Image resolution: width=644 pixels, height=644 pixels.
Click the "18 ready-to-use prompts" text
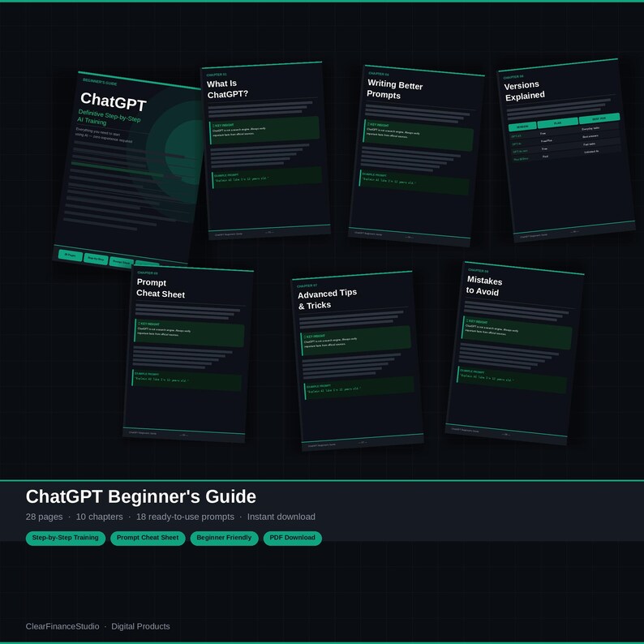pos(185,517)
